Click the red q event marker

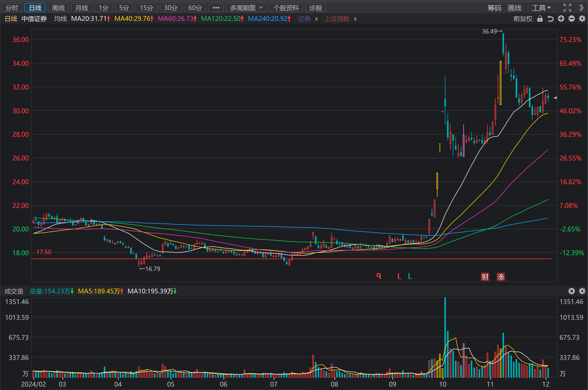379,276
